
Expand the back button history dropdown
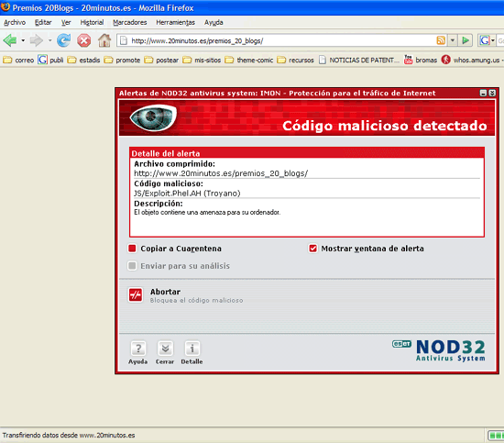pos(23,40)
